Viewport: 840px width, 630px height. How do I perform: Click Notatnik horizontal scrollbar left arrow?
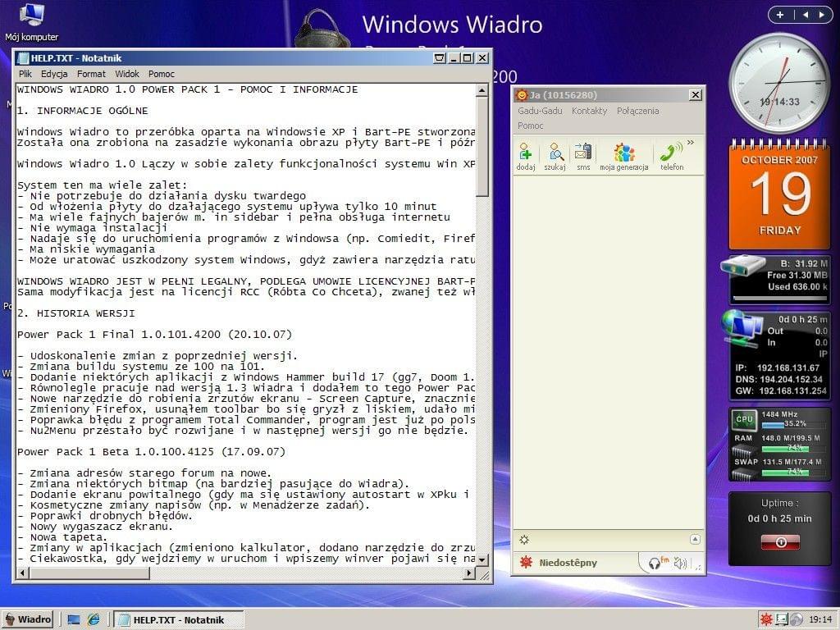coord(22,573)
